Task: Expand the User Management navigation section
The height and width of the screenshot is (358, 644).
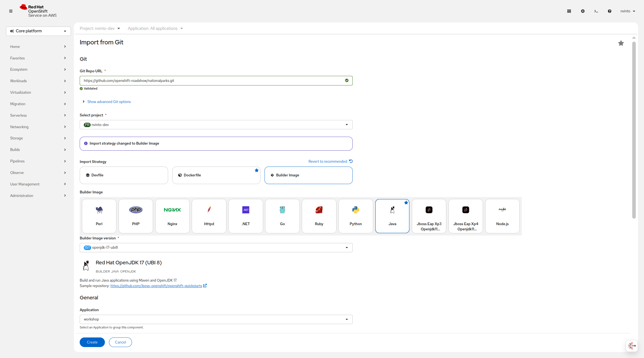Action: tap(38, 184)
